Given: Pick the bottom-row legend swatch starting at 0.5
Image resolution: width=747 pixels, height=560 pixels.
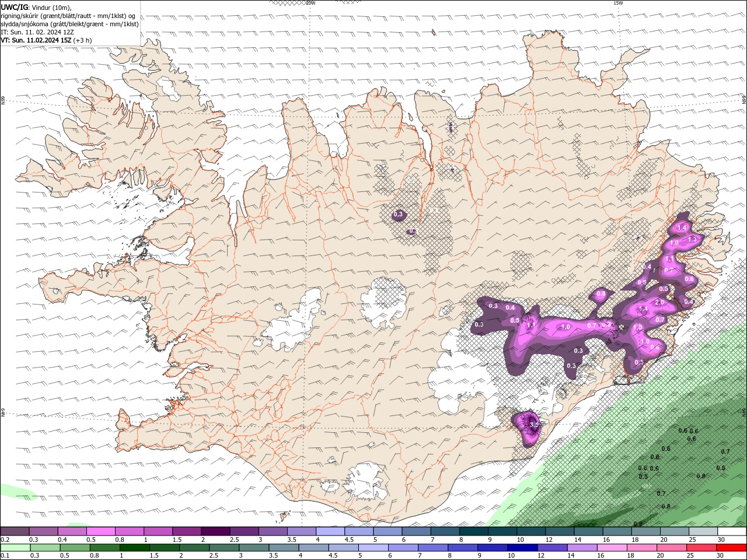Looking at the screenshot, I should tap(75, 548).
